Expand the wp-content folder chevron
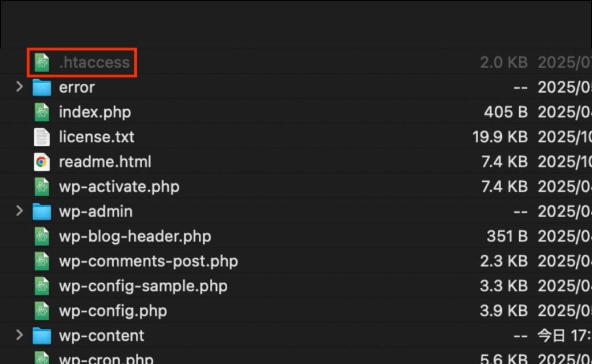Screen dimensions: 592x364 [20, 336]
